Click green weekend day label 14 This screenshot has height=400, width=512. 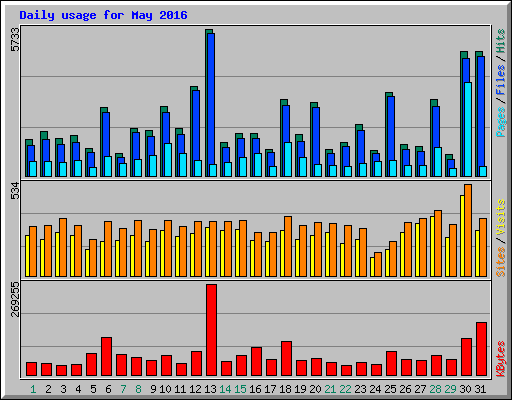[x=225, y=389]
